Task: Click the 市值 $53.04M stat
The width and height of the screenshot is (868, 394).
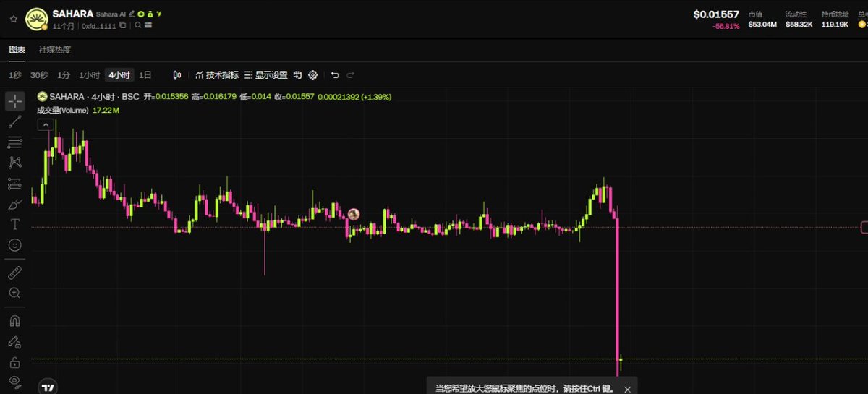Action: 762,19
